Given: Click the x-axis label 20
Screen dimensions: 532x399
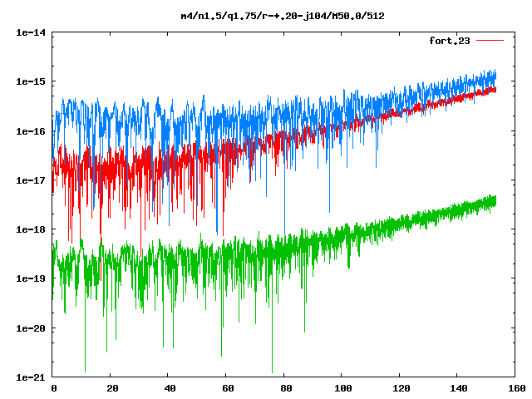Looking at the screenshot, I should point(112,388).
